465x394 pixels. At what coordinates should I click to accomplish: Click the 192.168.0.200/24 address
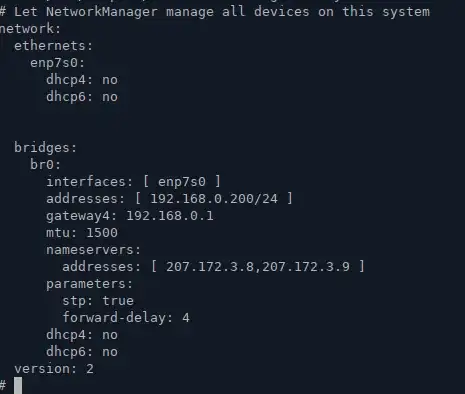coord(214,199)
